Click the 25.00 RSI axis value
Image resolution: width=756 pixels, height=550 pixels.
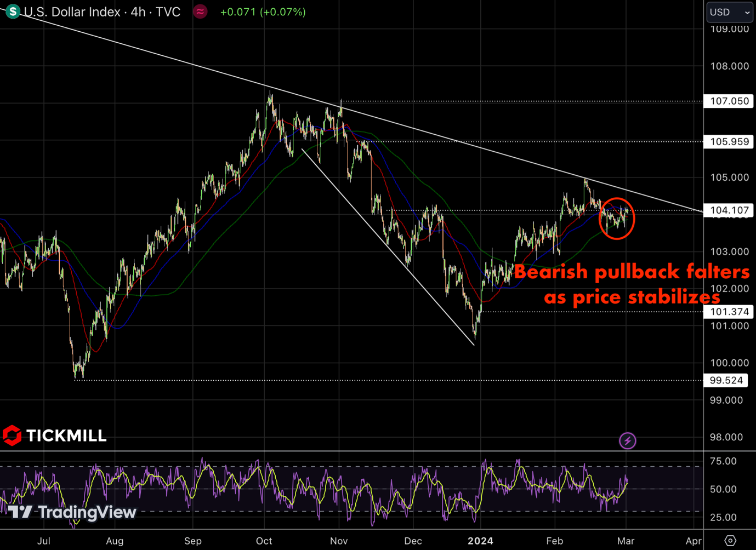pyautogui.click(x=723, y=517)
